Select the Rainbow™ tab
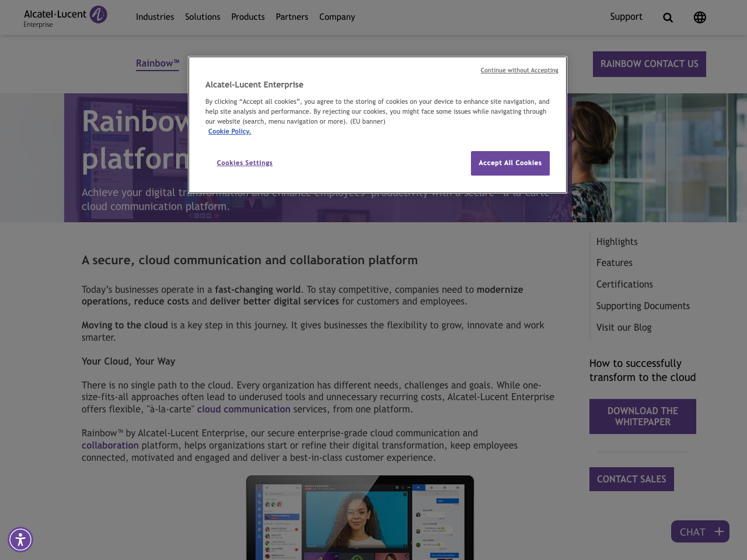747x560 pixels. pos(157,62)
